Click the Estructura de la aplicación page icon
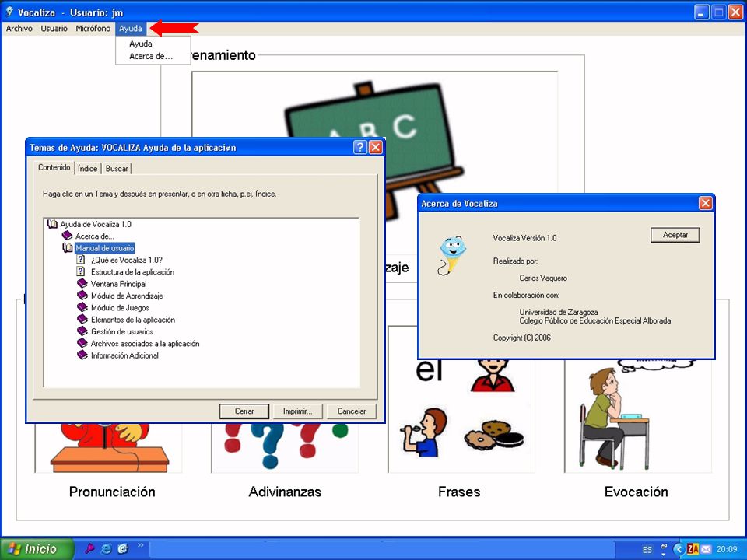This screenshot has height=560, width=747. coord(81,271)
